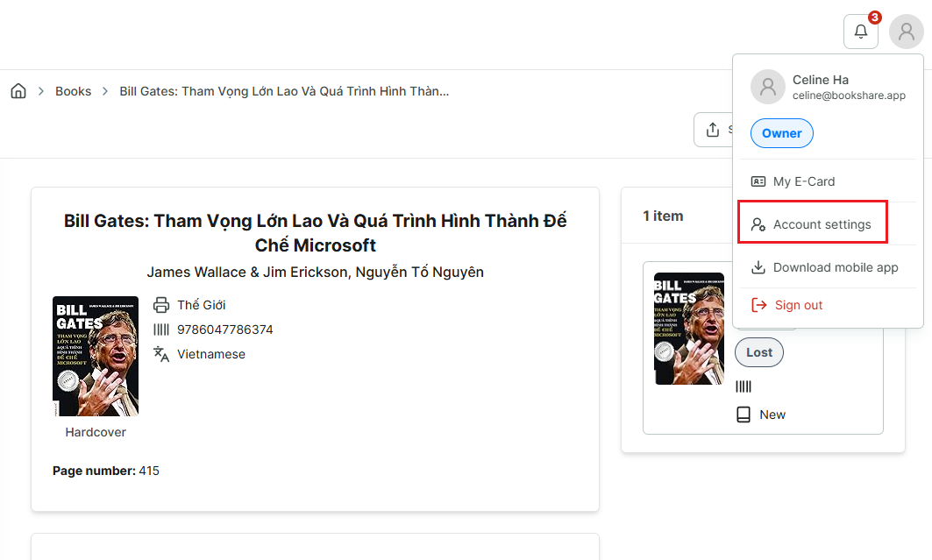Open the notifications bell
The width and height of the screenshot is (932, 560).
[x=861, y=32]
